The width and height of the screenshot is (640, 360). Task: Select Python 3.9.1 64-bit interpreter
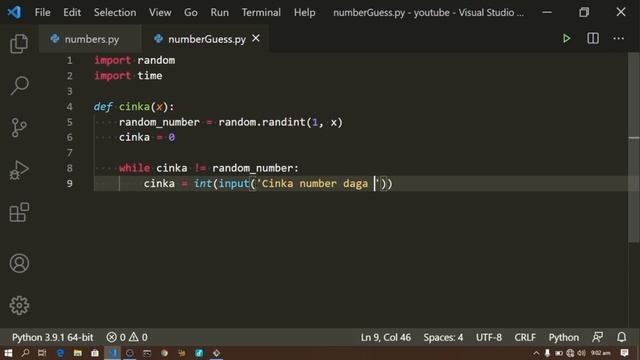pos(52,337)
